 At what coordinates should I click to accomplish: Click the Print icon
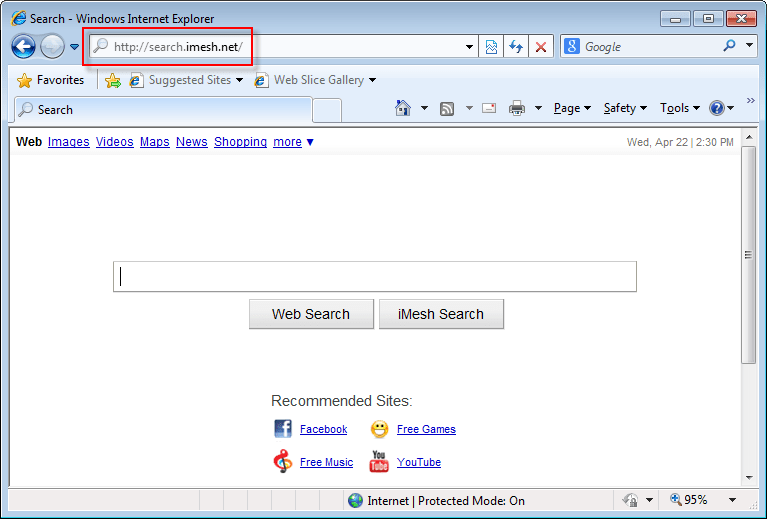tap(517, 108)
